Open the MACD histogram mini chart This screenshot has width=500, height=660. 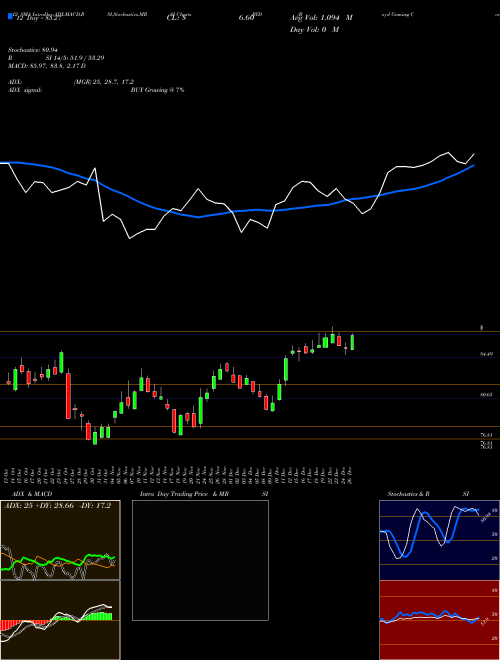click(x=60, y=620)
